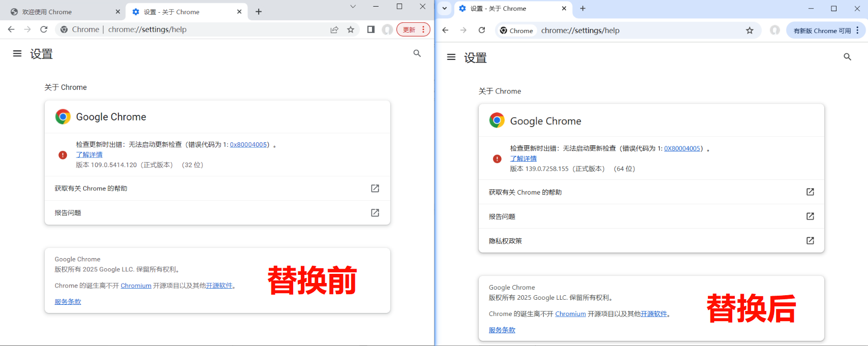Go back in right Chrome window
The width and height of the screenshot is (868, 346).
445,30
